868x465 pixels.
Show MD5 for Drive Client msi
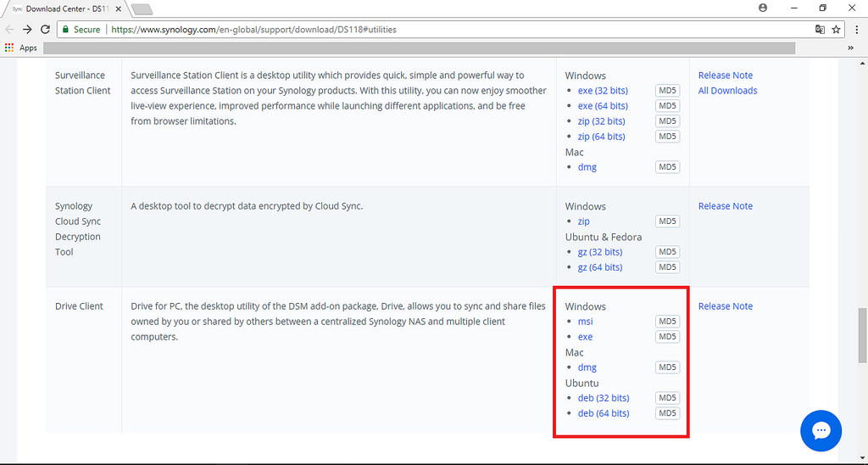click(x=667, y=322)
